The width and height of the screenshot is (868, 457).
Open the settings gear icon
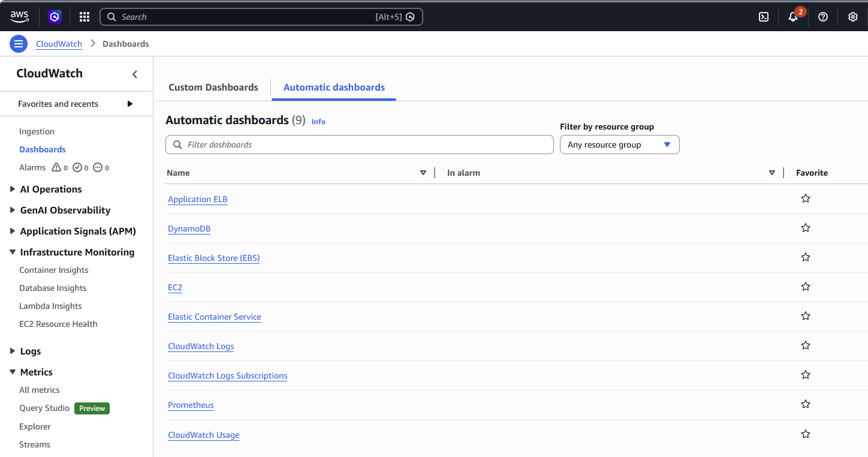853,17
